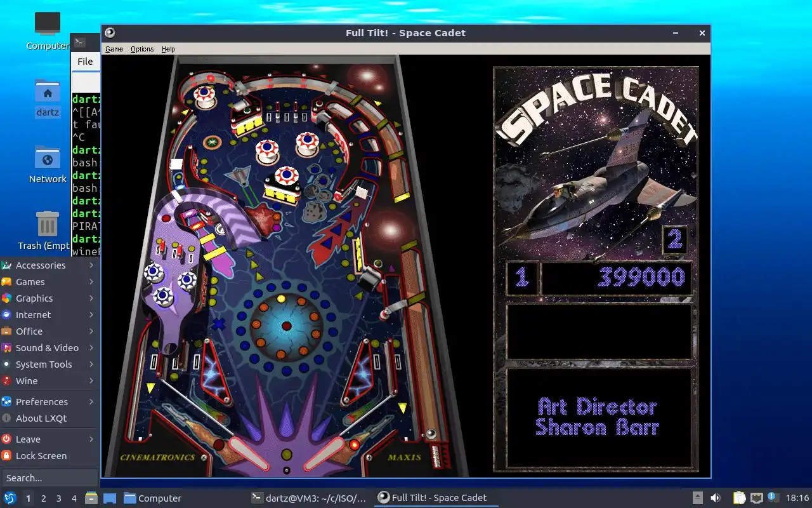Image resolution: width=812 pixels, height=508 pixels.
Task: Click the Wine glass category icon
Action: pyautogui.click(x=6, y=381)
